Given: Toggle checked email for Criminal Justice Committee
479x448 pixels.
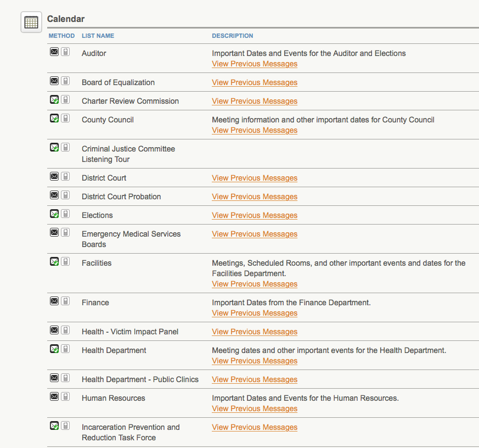Looking at the screenshot, I should click(x=54, y=148).
